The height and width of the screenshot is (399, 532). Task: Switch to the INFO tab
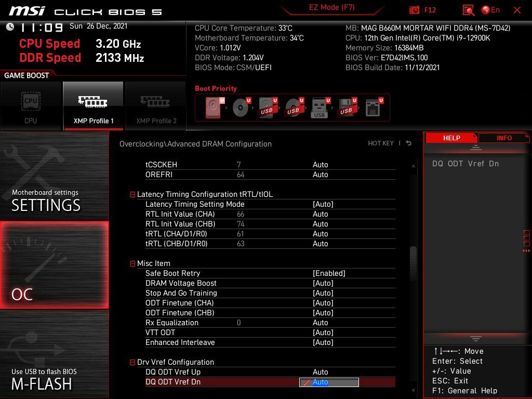pos(504,138)
